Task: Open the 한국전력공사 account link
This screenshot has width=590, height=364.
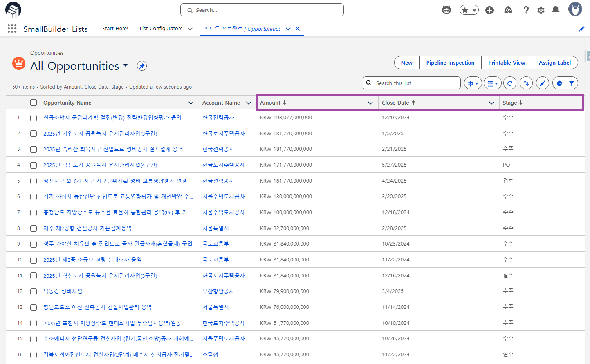Action: click(218, 117)
